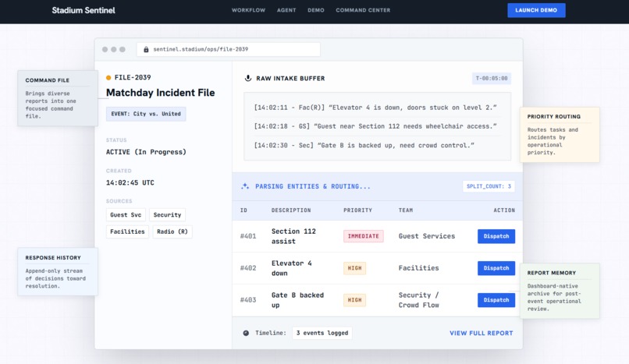Click the Launch Demo button
The image size is (629, 364).
(536, 10)
